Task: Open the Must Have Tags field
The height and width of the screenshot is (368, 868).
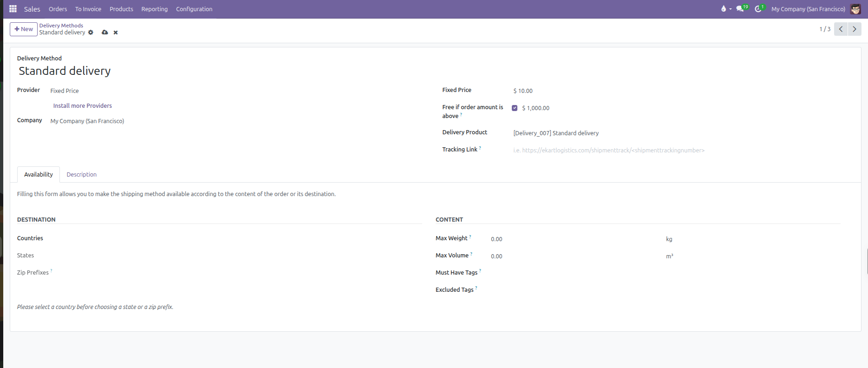Action: (x=664, y=273)
